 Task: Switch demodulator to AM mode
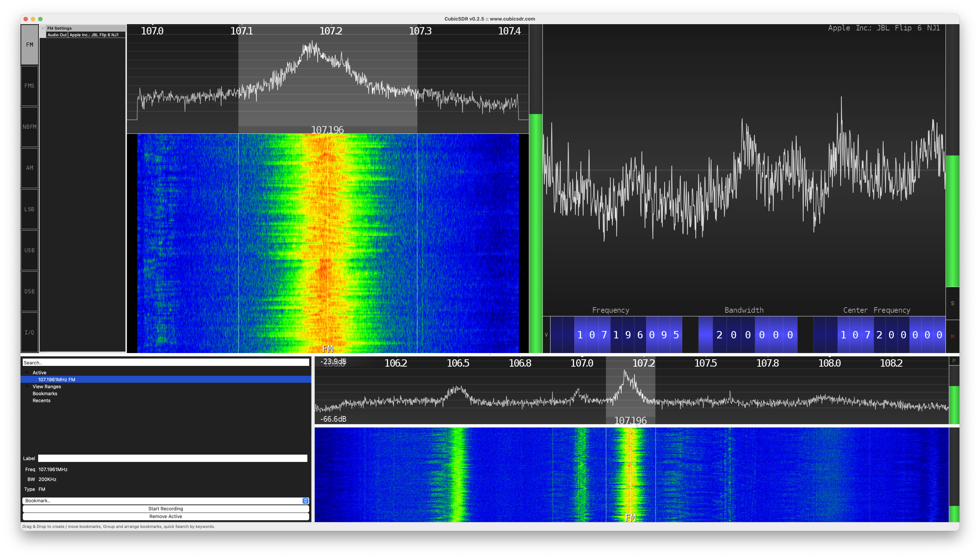30,168
